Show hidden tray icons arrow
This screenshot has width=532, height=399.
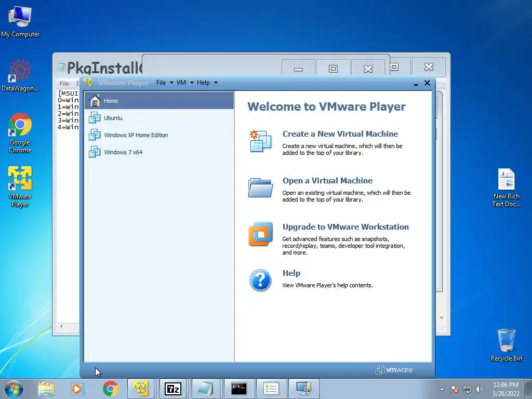pos(442,389)
